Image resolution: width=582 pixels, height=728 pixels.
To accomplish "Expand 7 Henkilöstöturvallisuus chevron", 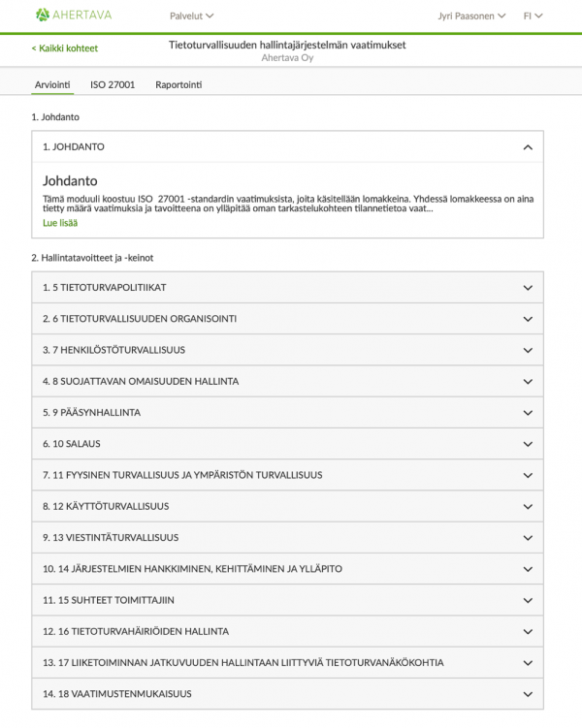I will click(528, 350).
